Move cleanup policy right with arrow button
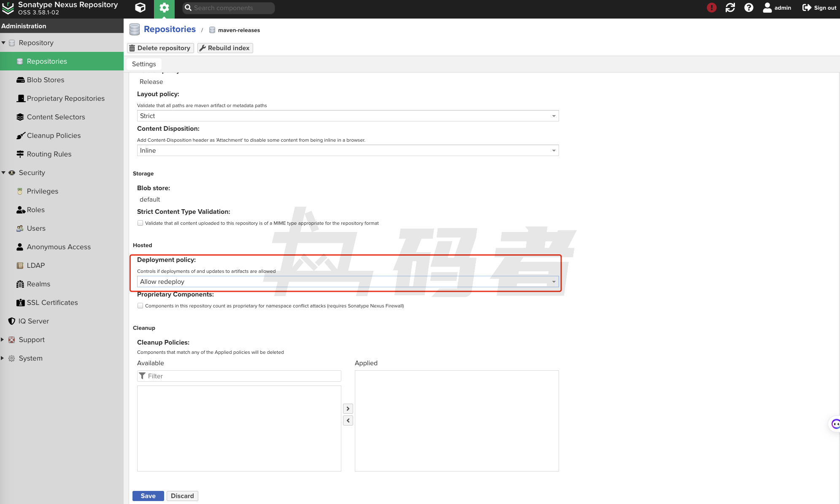The image size is (840, 504). point(348,409)
